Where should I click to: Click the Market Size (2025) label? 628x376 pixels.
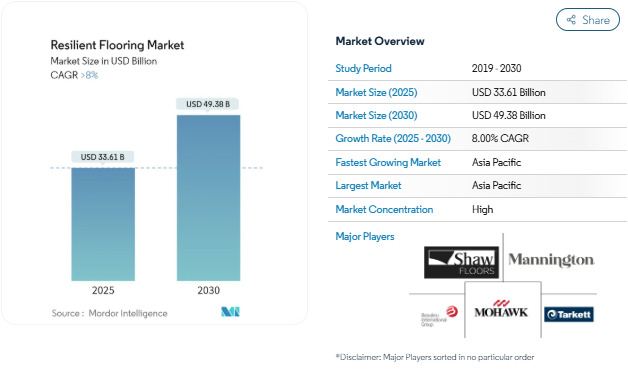pyautogui.click(x=376, y=92)
